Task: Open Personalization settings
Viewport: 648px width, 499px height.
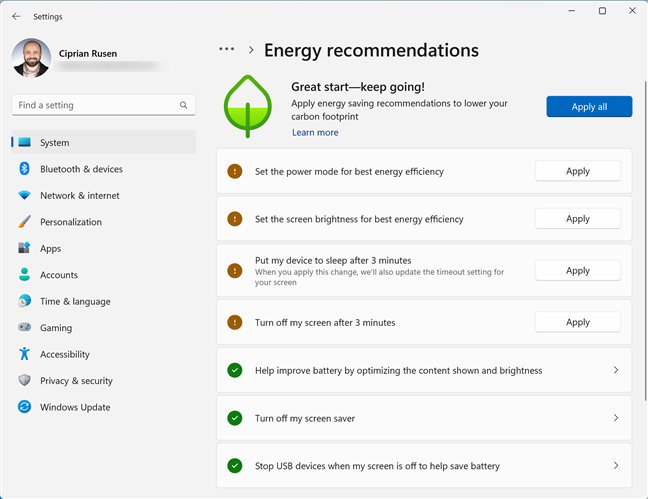Action: point(103,222)
